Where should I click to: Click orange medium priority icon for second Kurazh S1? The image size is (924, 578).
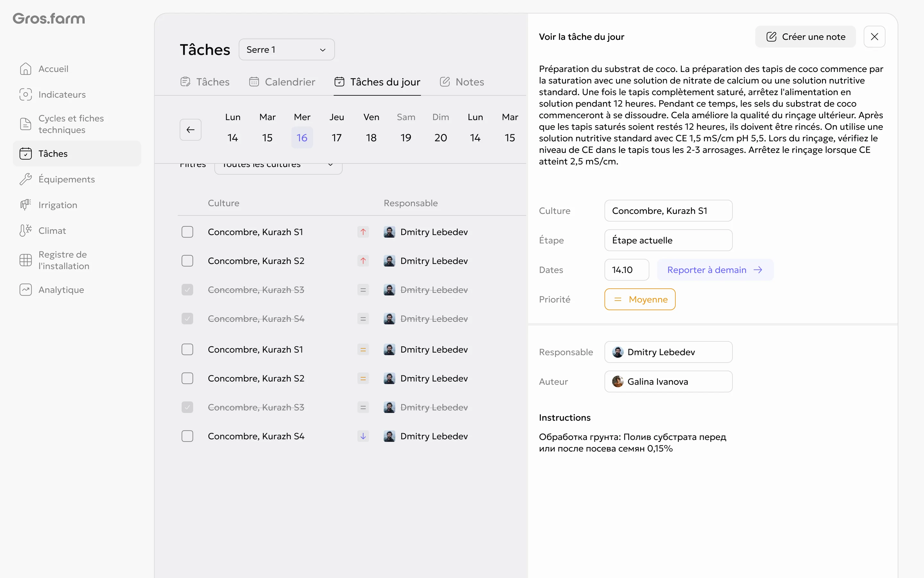coord(363,349)
